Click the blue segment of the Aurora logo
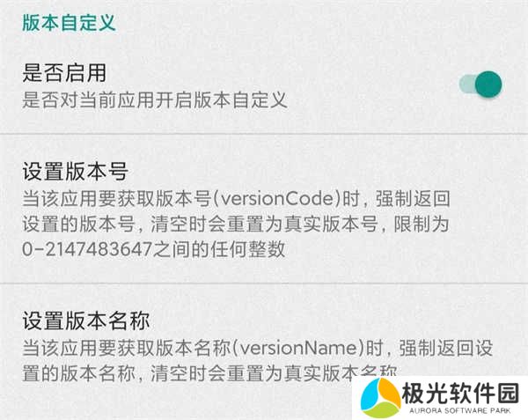 [369, 396]
